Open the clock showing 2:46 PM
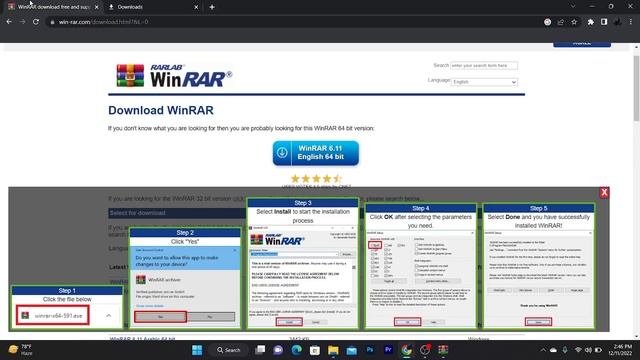 [x=620, y=350]
